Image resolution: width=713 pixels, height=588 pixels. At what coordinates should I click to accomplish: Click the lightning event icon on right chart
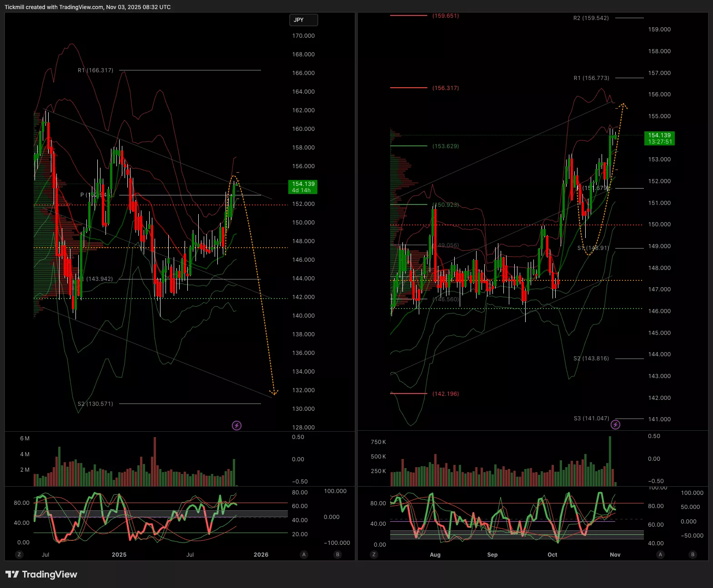[615, 424]
